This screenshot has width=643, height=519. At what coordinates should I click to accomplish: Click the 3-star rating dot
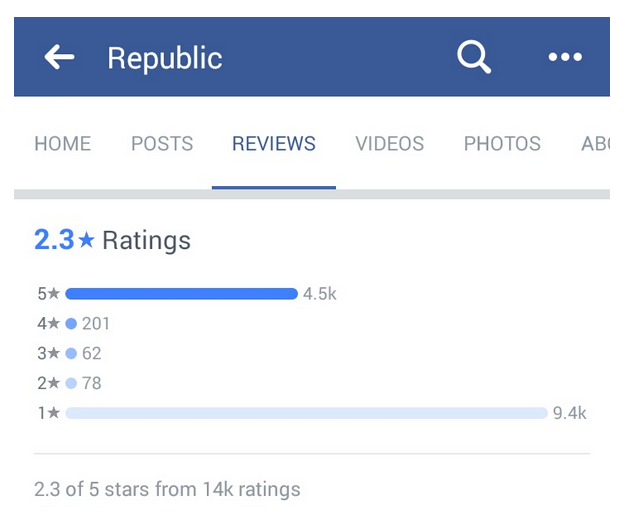click(71, 353)
